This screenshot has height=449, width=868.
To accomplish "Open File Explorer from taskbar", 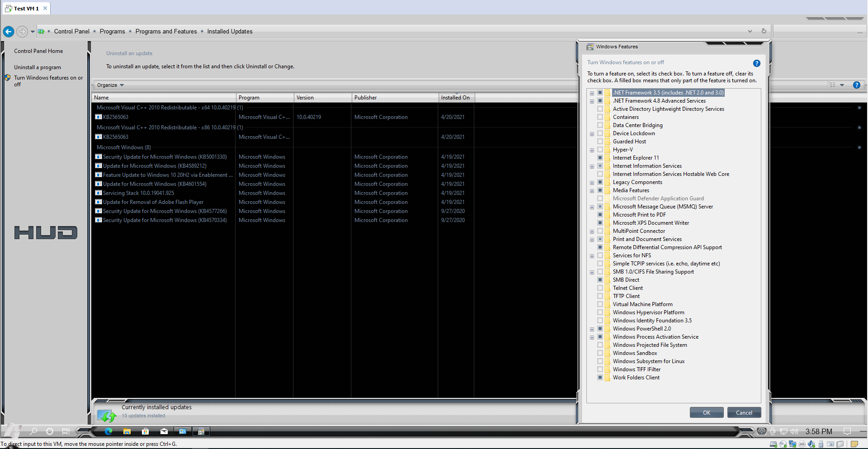I will 127,431.
